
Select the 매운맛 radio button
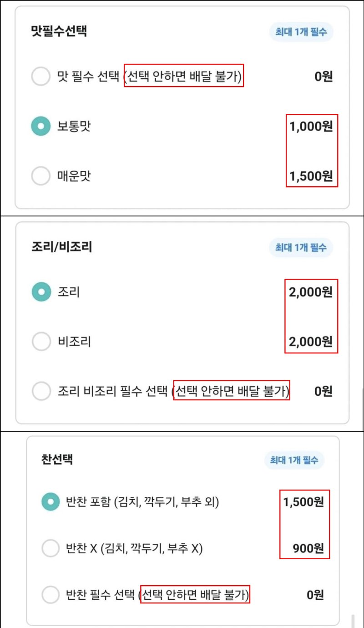[x=41, y=176]
